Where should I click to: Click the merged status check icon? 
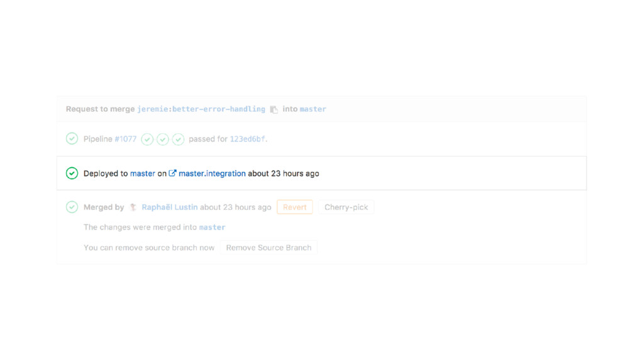point(72,207)
